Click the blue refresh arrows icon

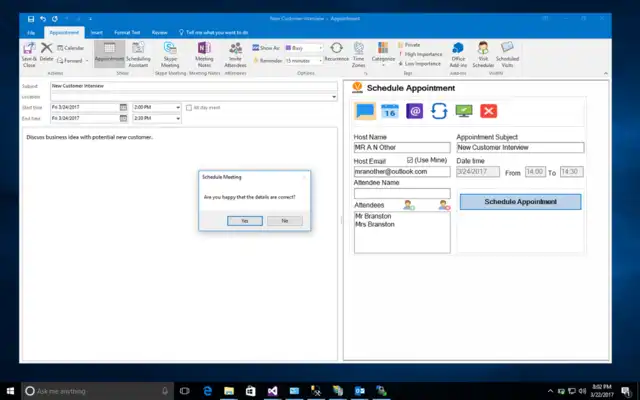pos(439,111)
